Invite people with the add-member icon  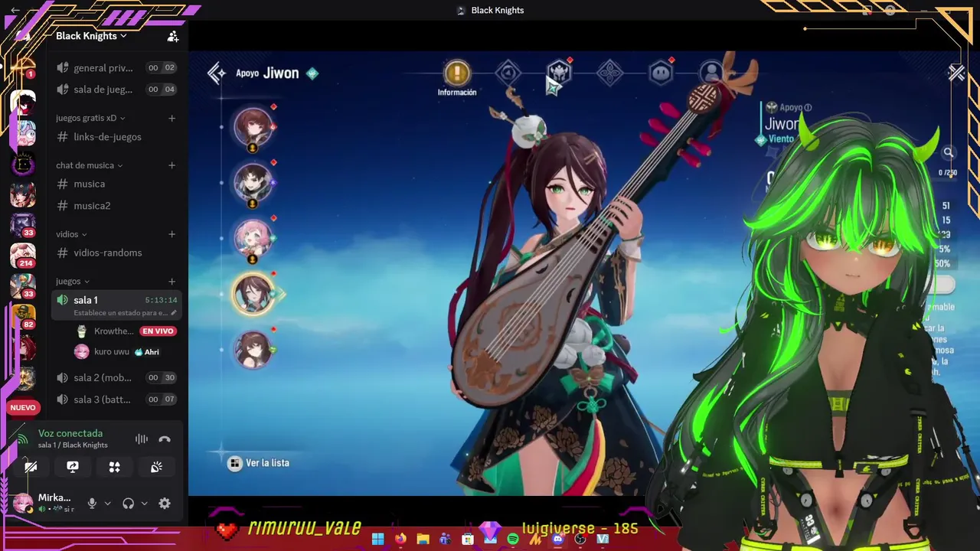tap(173, 36)
